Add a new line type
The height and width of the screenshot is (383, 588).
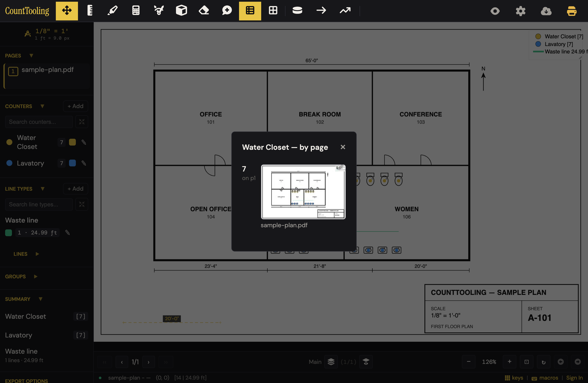(75, 189)
